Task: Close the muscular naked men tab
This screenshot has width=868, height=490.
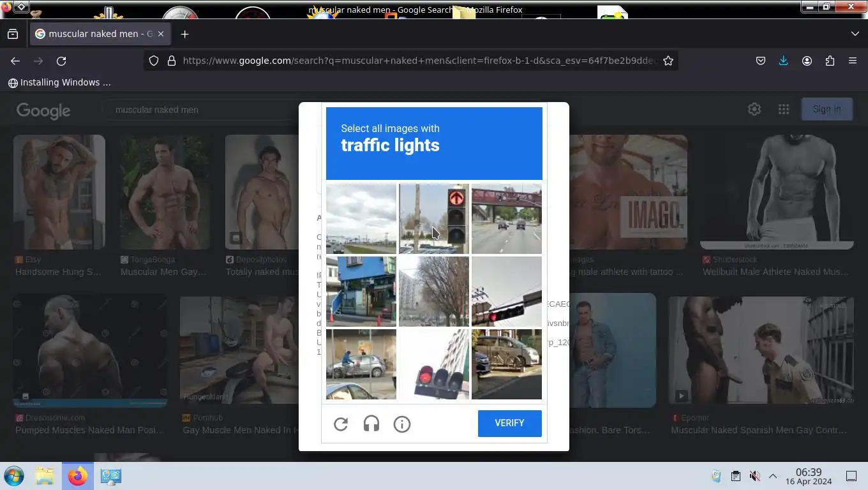Action: click(161, 34)
